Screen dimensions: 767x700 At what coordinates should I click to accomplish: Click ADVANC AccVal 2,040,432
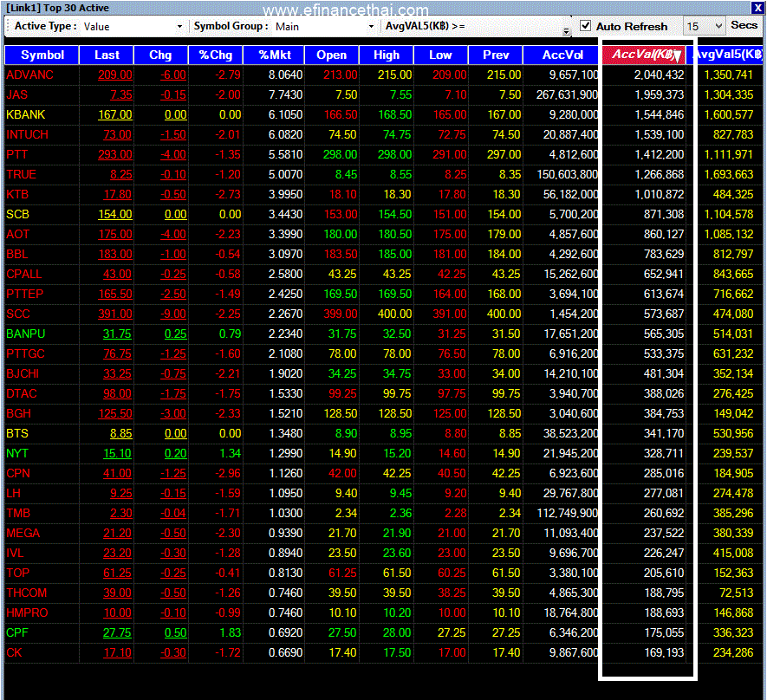(659, 75)
